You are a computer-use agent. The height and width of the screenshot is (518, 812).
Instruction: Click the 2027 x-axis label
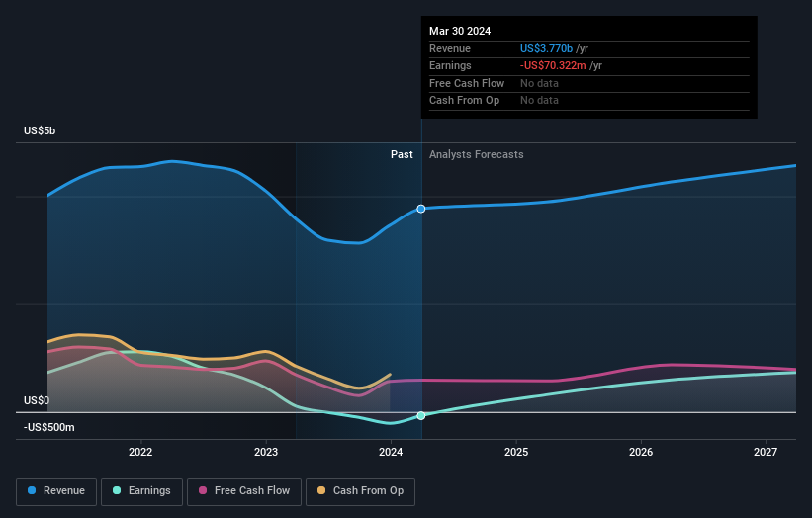tap(766, 453)
